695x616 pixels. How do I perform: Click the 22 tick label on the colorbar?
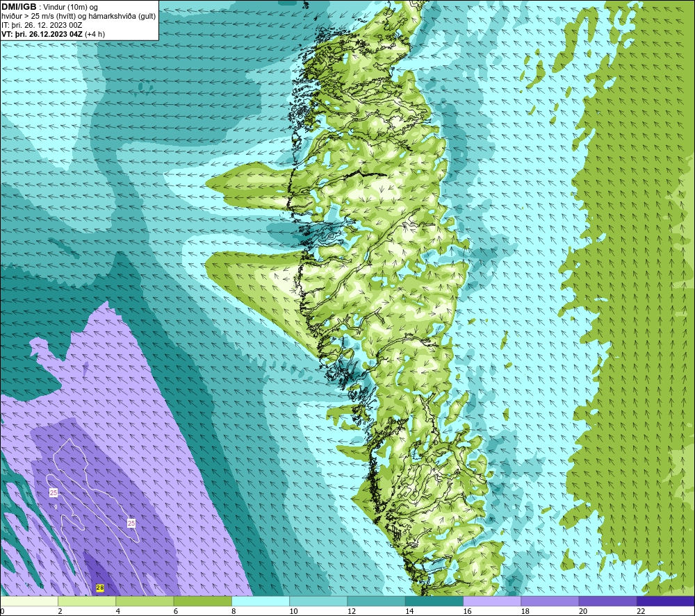[x=641, y=611]
